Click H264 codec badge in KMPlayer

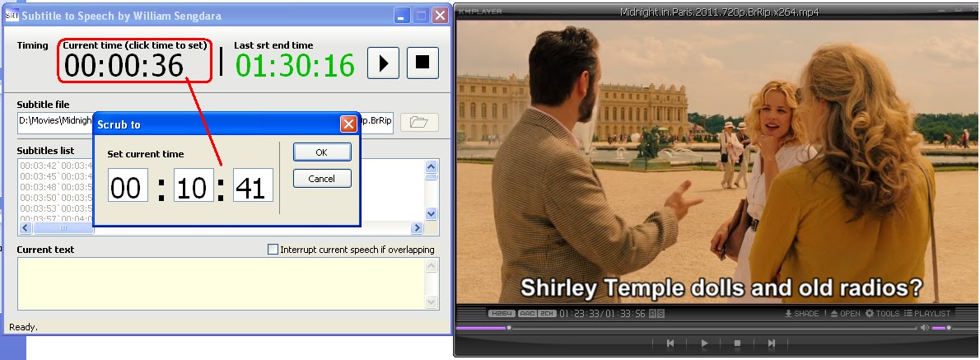(502, 313)
